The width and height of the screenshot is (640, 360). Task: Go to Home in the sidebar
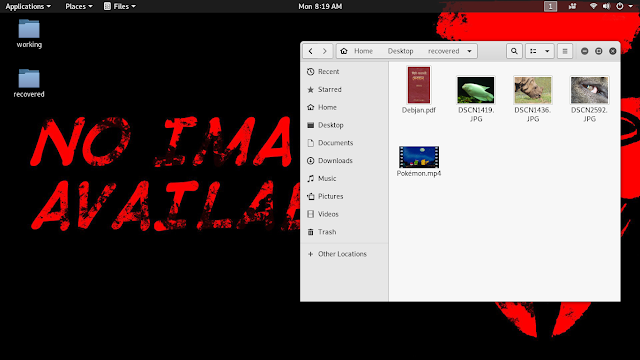coord(344,107)
